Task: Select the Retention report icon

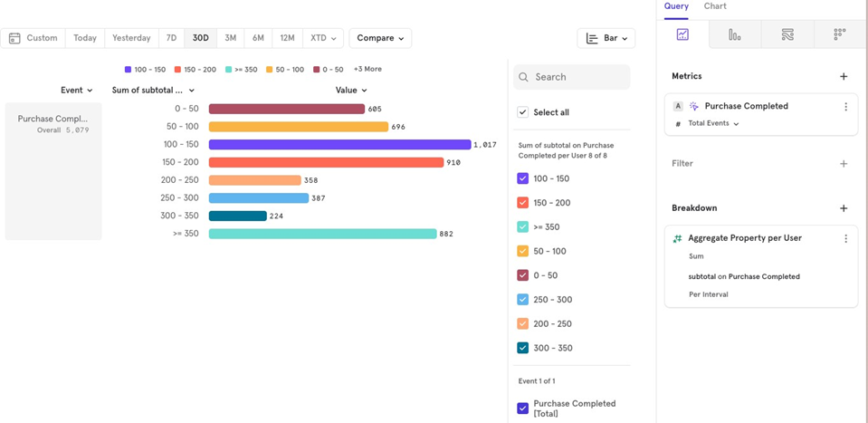Action: pos(840,34)
